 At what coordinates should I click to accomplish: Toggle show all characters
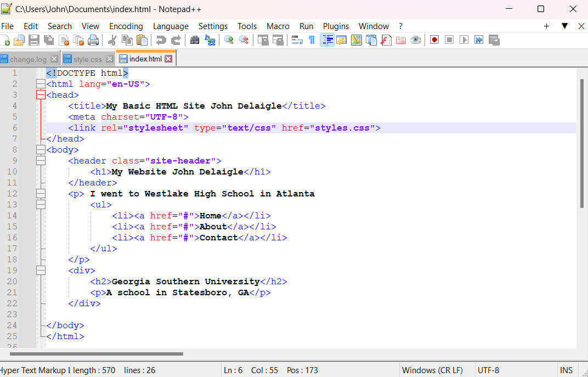(312, 40)
